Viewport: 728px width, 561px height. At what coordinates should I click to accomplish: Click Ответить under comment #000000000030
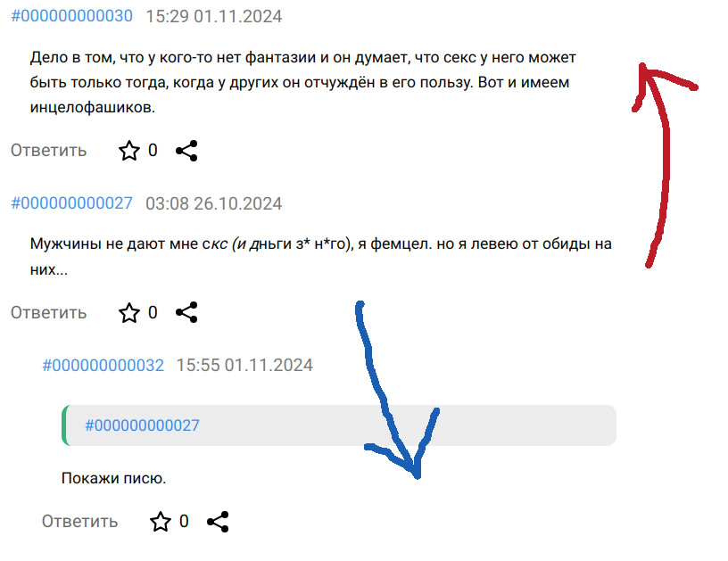click(x=49, y=151)
